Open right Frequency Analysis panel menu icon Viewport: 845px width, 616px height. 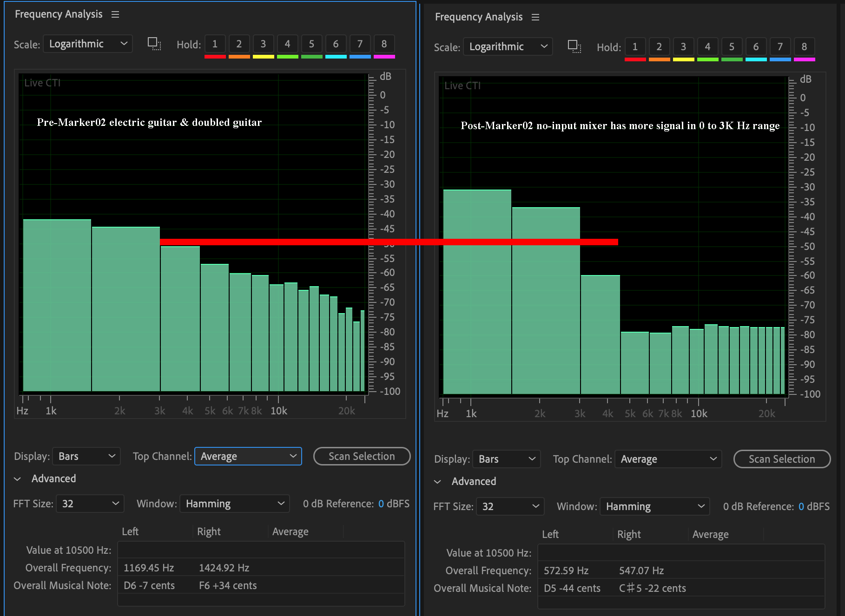535,17
